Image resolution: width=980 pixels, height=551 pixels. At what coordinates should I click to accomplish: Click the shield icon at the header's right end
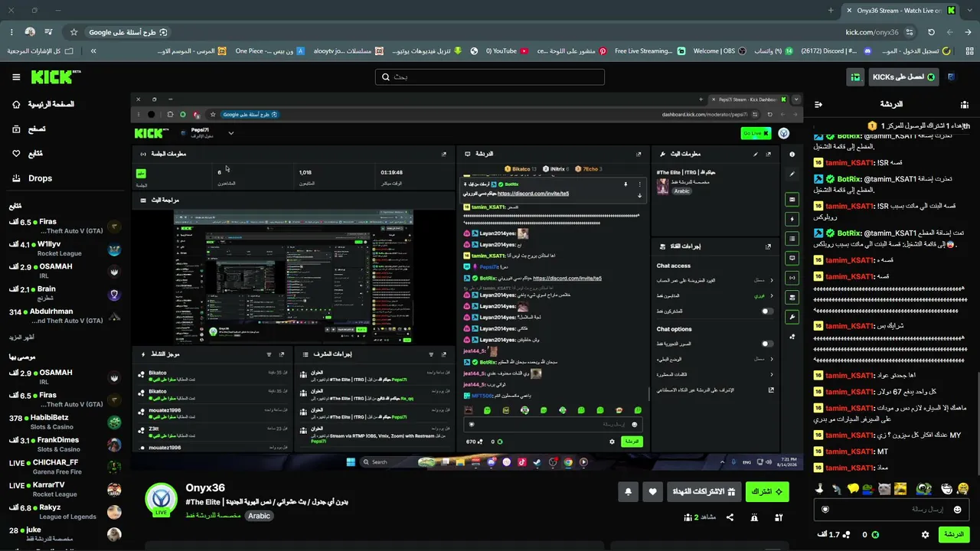[x=951, y=77]
